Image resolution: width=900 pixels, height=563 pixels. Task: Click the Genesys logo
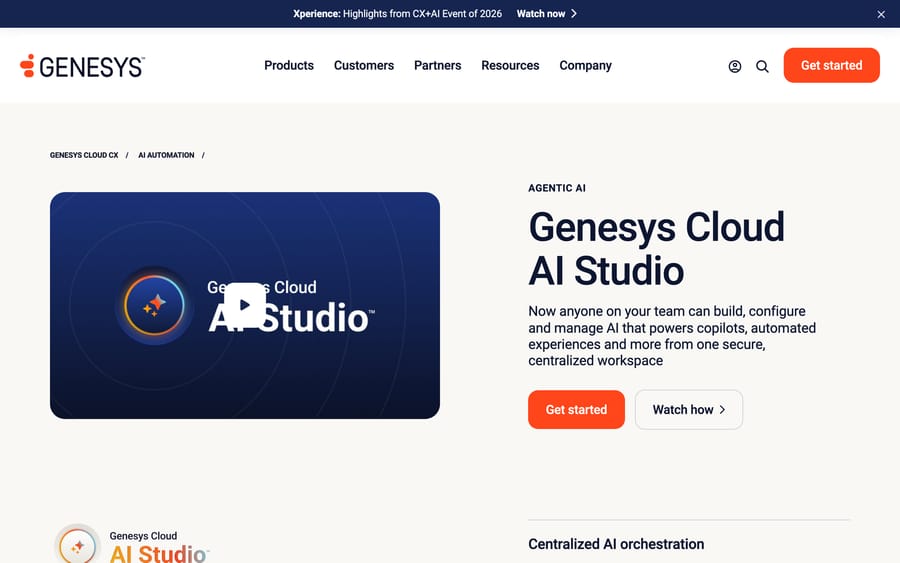82,66
